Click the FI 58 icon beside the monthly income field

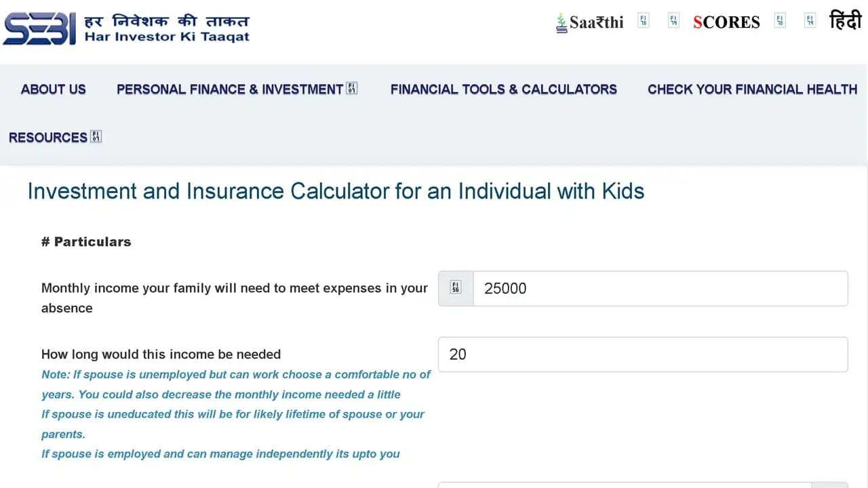(x=454, y=288)
